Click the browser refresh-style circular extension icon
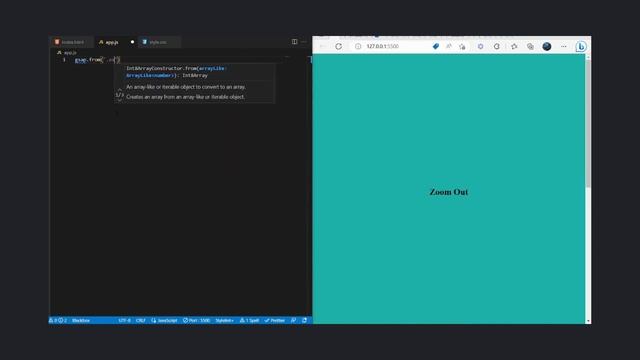Screen dimensions: 640x360 coord(497,47)
